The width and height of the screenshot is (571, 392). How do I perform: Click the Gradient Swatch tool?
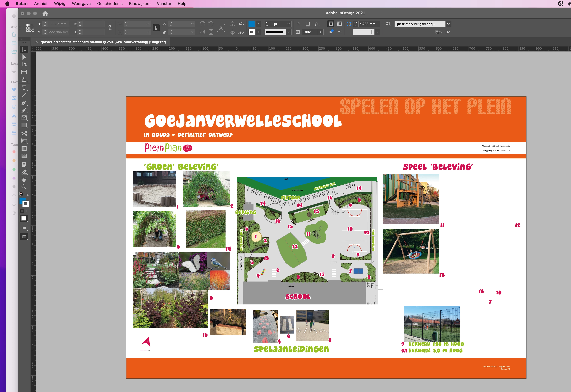point(24,149)
